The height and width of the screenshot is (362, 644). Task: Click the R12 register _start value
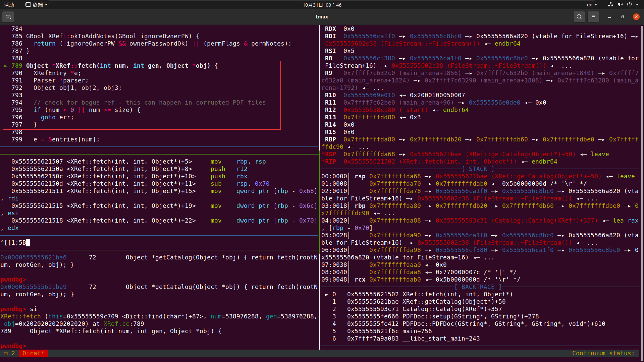tap(386, 110)
